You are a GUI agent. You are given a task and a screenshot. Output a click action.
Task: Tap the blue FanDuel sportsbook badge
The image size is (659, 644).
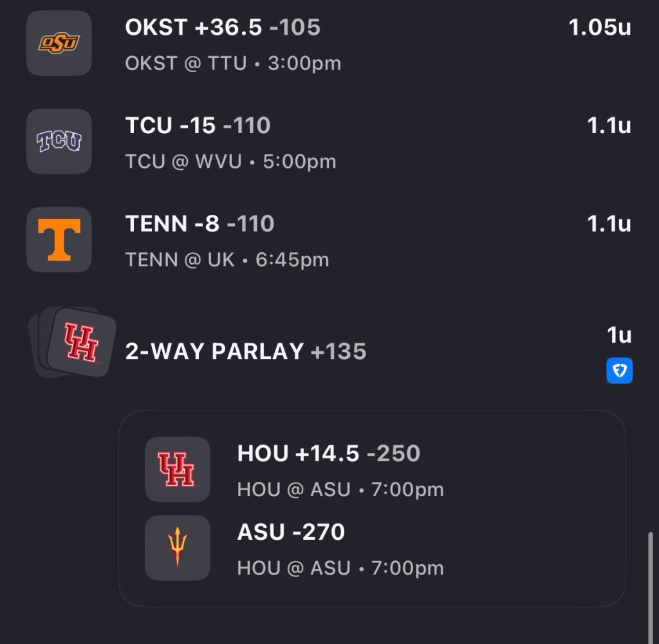[x=619, y=371]
